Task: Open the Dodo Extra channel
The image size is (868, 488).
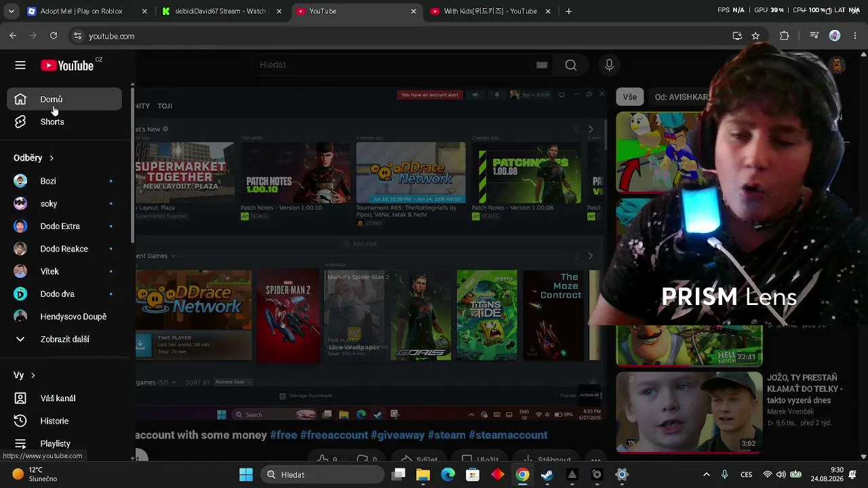Action: [64, 226]
